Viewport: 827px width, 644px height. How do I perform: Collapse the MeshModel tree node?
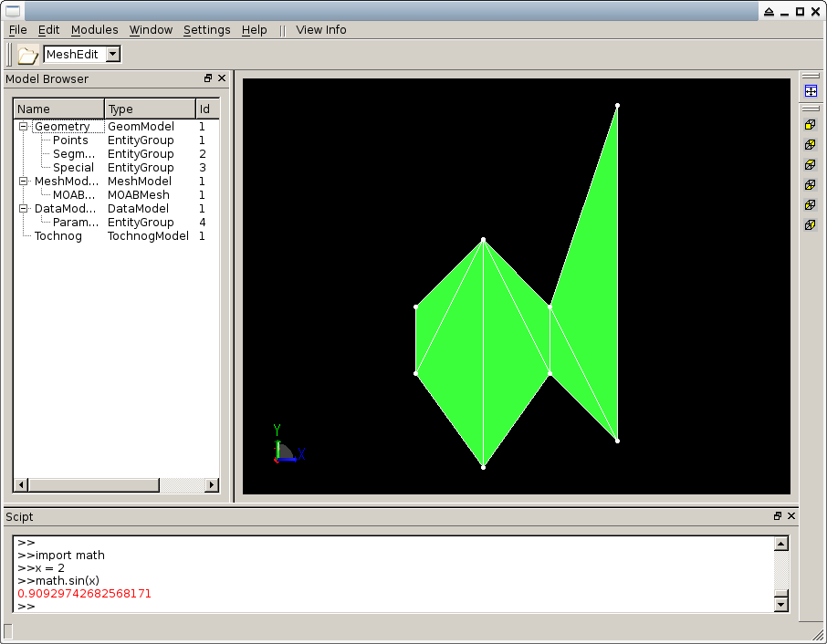pos(23,182)
